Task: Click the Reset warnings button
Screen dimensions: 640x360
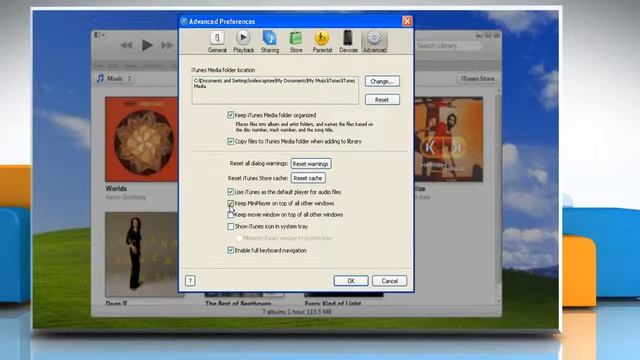Action: [x=311, y=164]
